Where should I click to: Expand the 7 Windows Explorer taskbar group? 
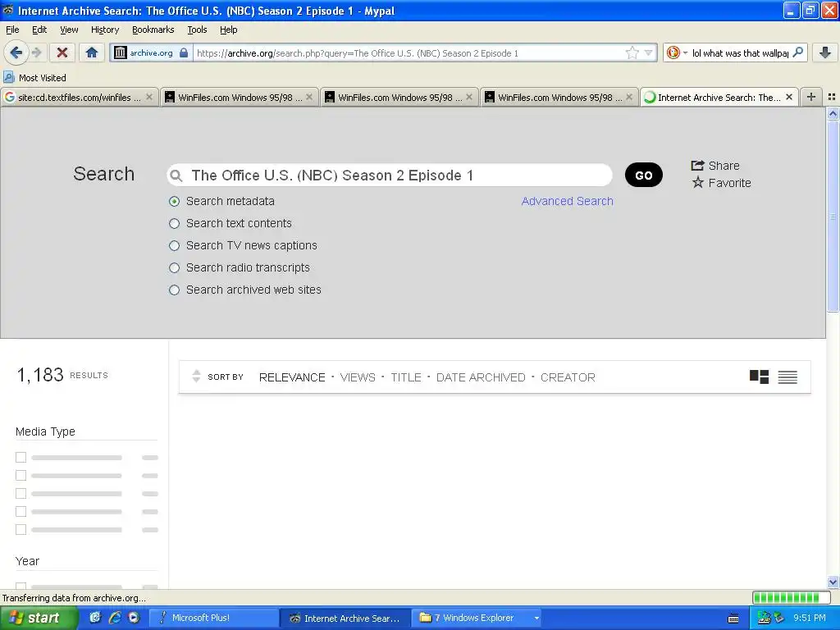[x=478, y=619]
